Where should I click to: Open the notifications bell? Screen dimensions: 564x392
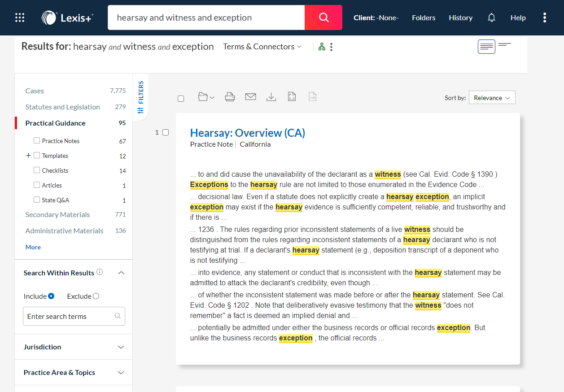(x=492, y=17)
